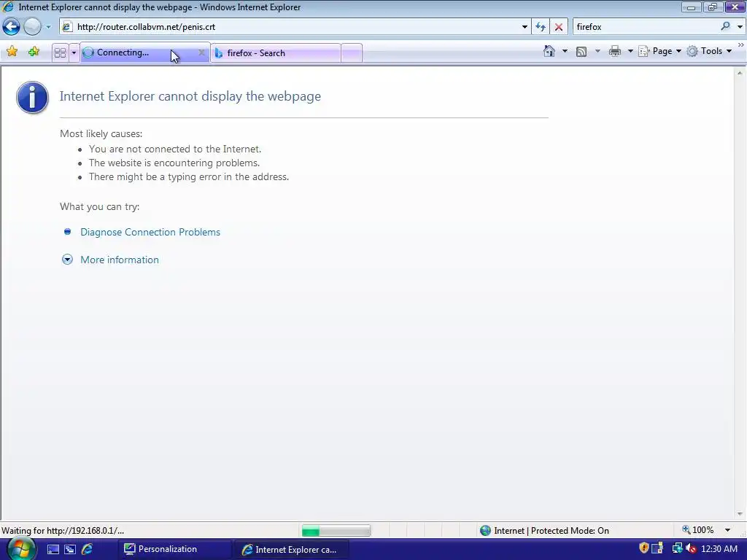This screenshot has width=747, height=560.
Task: Show more command bar items via chevron
Action: 741,44
